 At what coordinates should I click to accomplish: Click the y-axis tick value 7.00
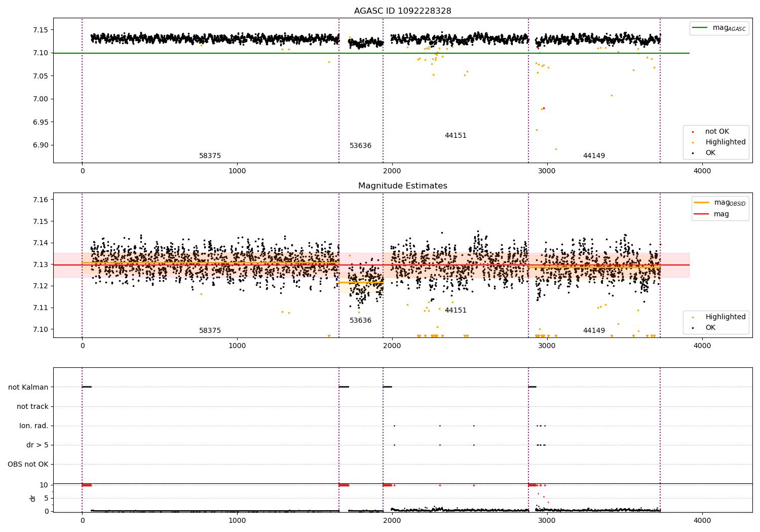click(x=40, y=99)
